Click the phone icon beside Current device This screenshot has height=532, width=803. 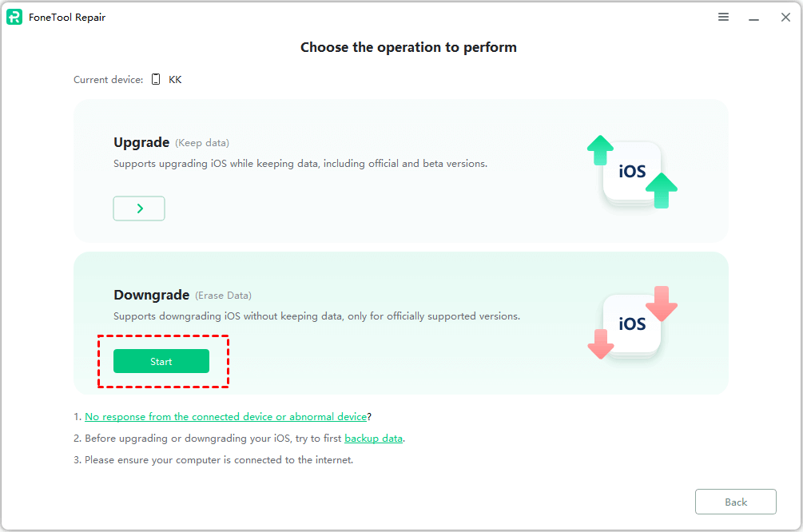[x=156, y=80]
